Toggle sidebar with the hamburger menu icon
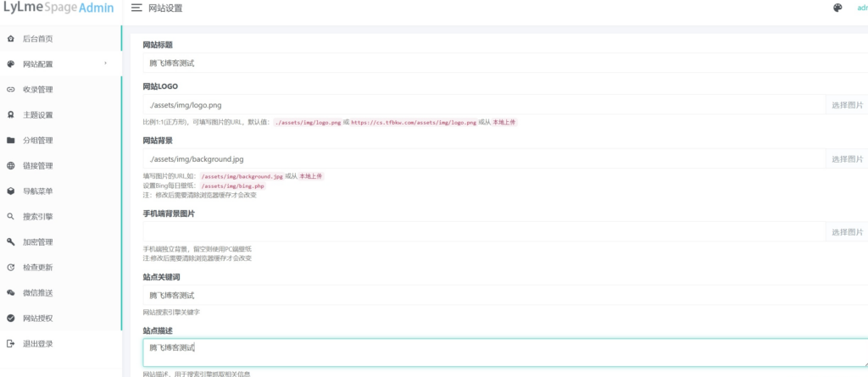Image resolution: width=868 pixels, height=377 pixels. point(136,8)
